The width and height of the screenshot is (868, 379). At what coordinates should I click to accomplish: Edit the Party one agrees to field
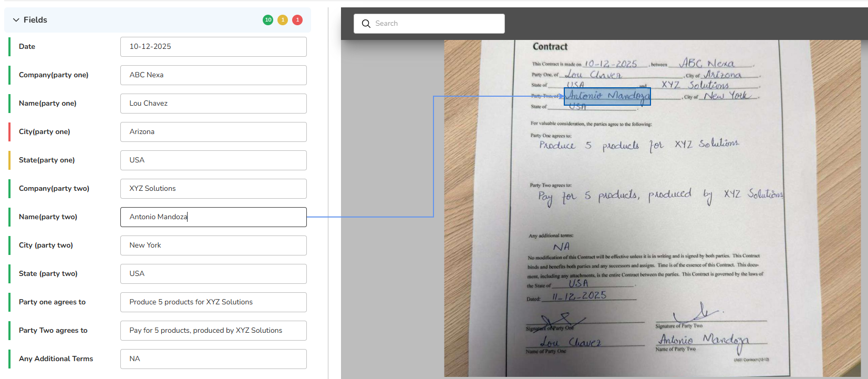[213, 302]
